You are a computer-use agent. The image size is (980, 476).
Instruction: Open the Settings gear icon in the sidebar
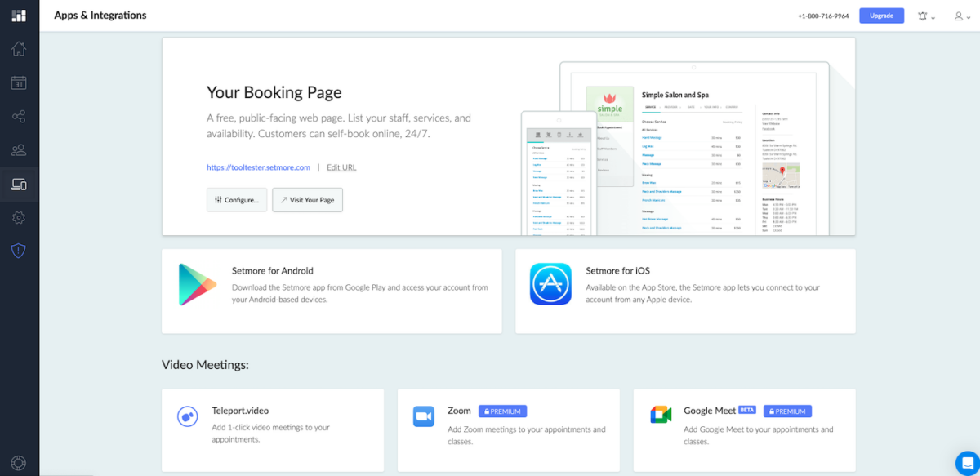click(x=19, y=217)
